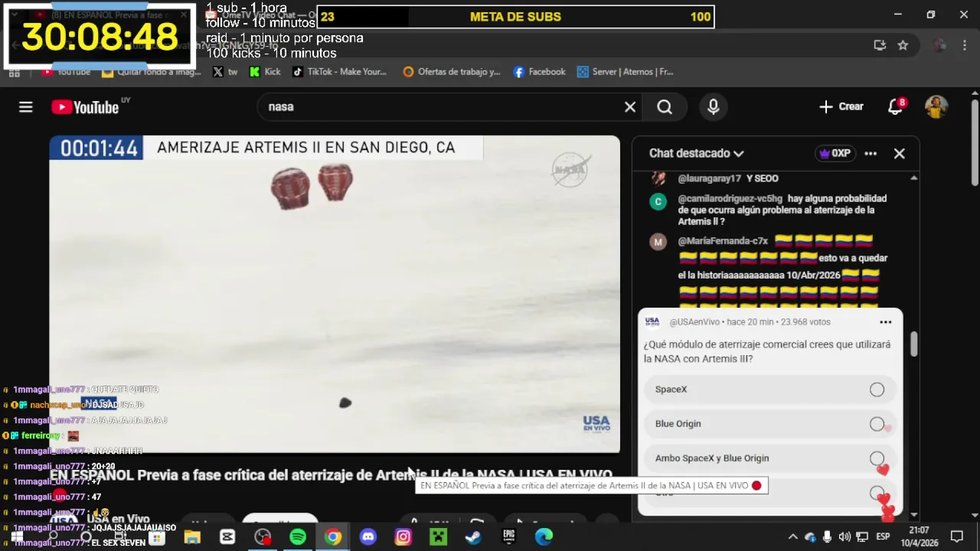The height and width of the screenshot is (551, 980).
Task: Launch Minecraft from the taskbar
Action: click(x=438, y=537)
